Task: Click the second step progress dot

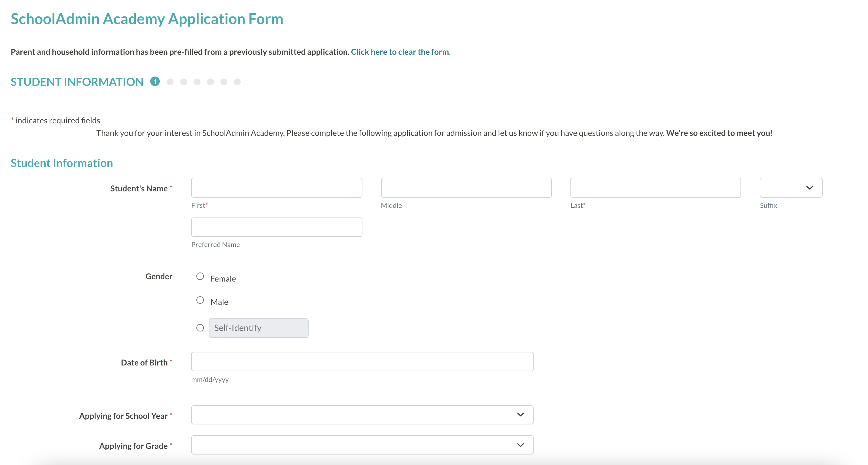Action: 170,82
